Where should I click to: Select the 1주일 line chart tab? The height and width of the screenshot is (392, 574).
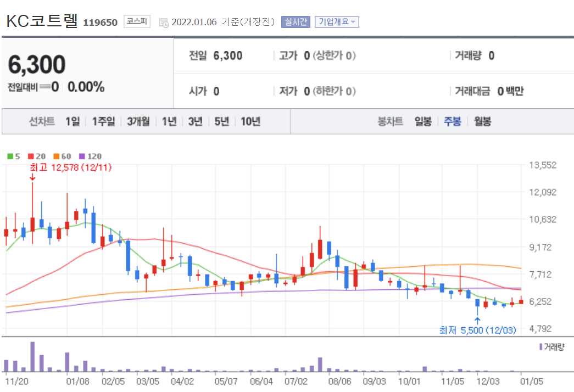click(103, 121)
